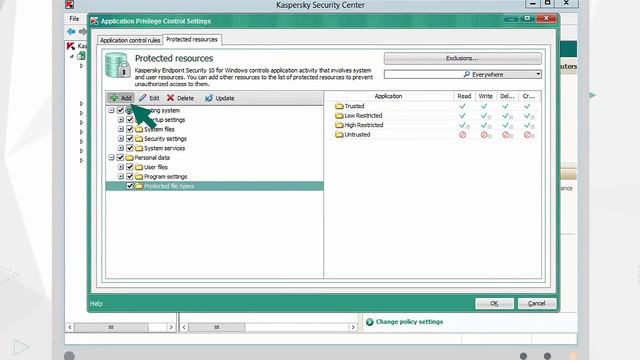Uncheck the System services checkbox
The width and height of the screenshot is (640, 360).
pyautogui.click(x=130, y=148)
